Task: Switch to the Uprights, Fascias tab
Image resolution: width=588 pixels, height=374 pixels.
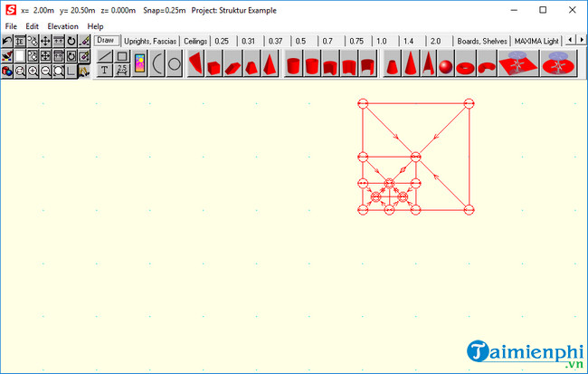Action: pyautogui.click(x=150, y=41)
